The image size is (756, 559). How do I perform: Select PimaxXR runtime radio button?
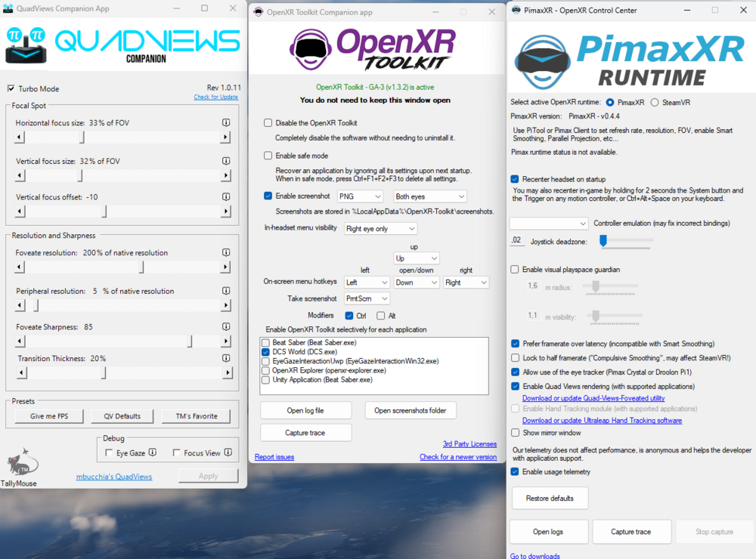(x=610, y=103)
